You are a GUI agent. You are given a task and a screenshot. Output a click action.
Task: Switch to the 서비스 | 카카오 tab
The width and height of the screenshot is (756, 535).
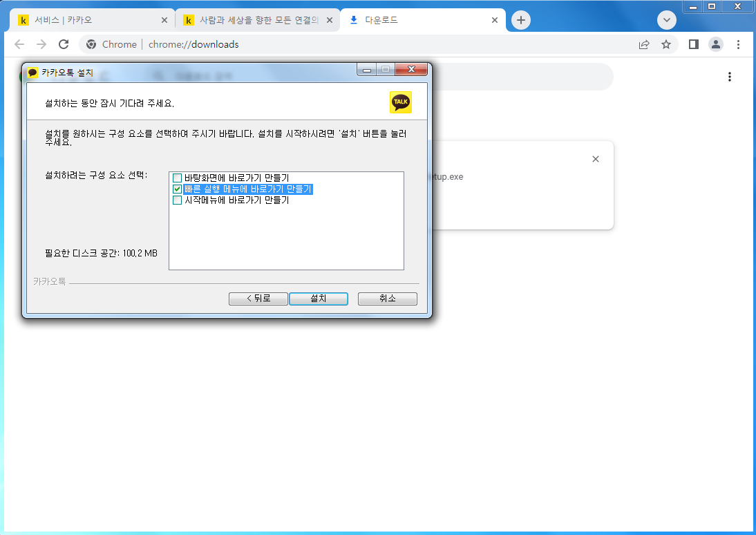93,20
